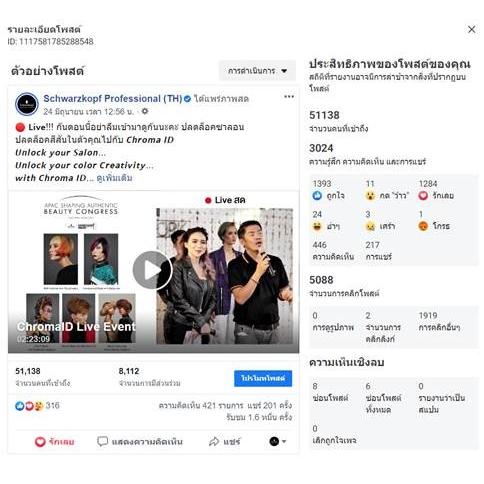Play the ChromaID Live Event video
This screenshot has height=484, width=484.
tap(152, 270)
